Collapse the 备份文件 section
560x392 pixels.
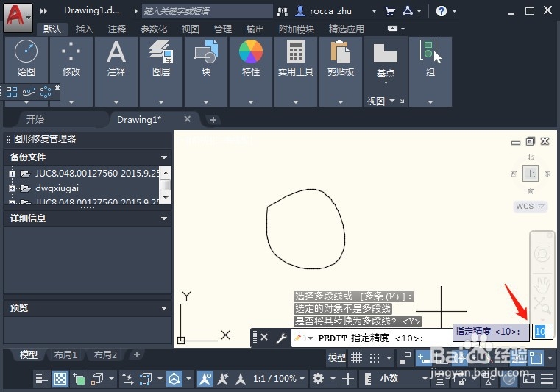(x=164, y=157)
